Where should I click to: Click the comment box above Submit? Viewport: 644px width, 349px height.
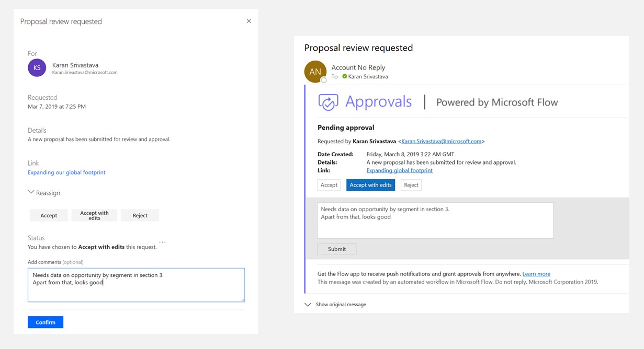point(435,219)
